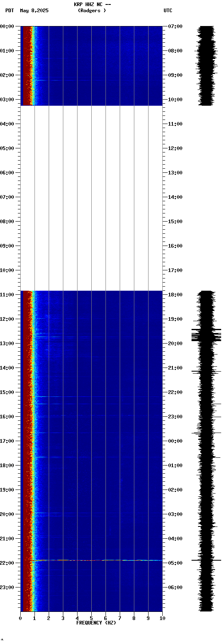224x644 pixels.
Task: Select the 22:00 label on the PDT axis
Action: point(7,563)
